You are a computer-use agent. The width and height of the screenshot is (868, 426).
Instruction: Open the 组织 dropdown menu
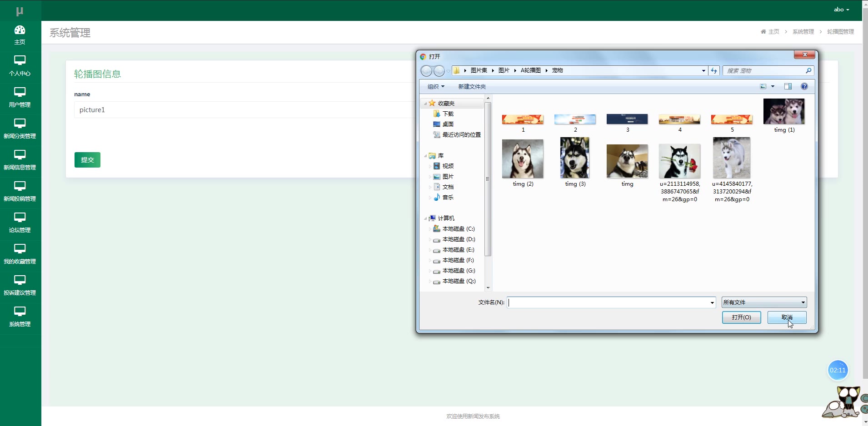pyautogui.click(x=435, y=86)
